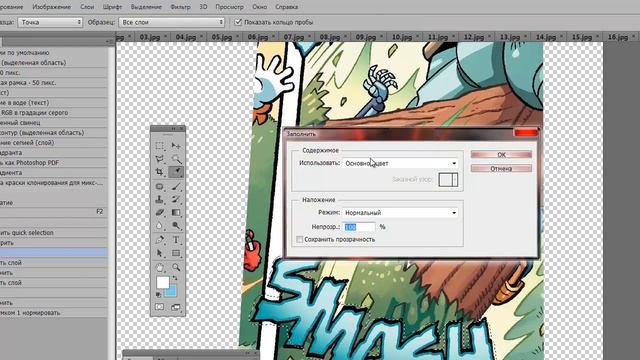Open the '3D' menu

(203, 7)
